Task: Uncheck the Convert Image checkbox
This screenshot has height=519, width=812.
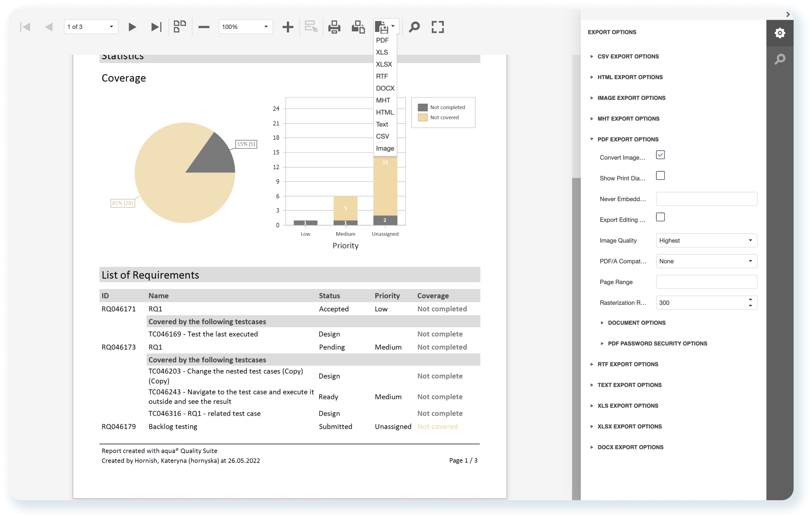Action: 660,155
